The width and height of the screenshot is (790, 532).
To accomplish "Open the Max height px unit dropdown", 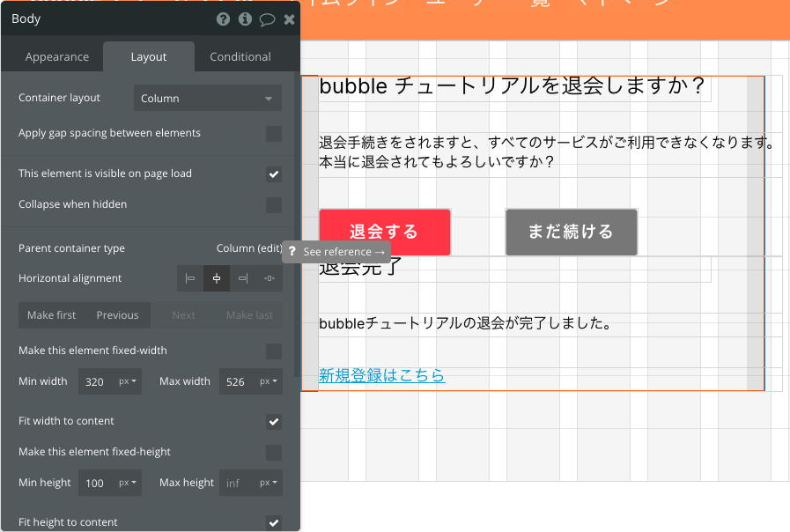I will point(269,483).
